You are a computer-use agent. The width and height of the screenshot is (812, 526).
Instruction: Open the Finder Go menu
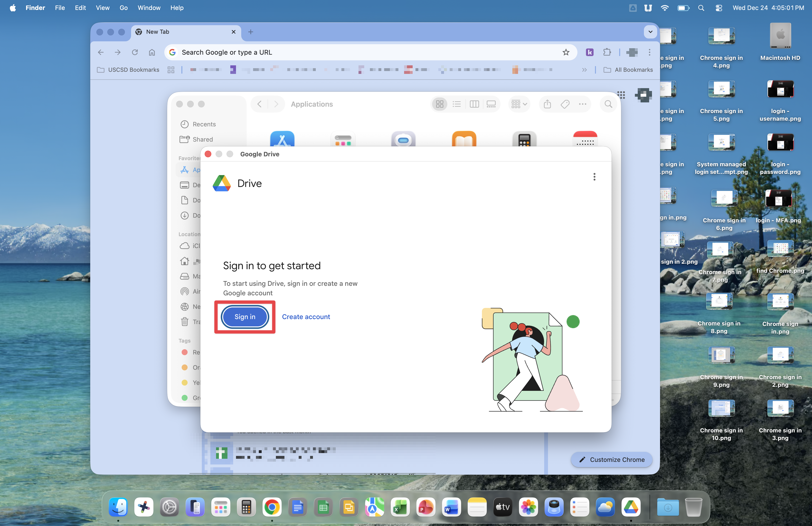(x=123, y=8)
